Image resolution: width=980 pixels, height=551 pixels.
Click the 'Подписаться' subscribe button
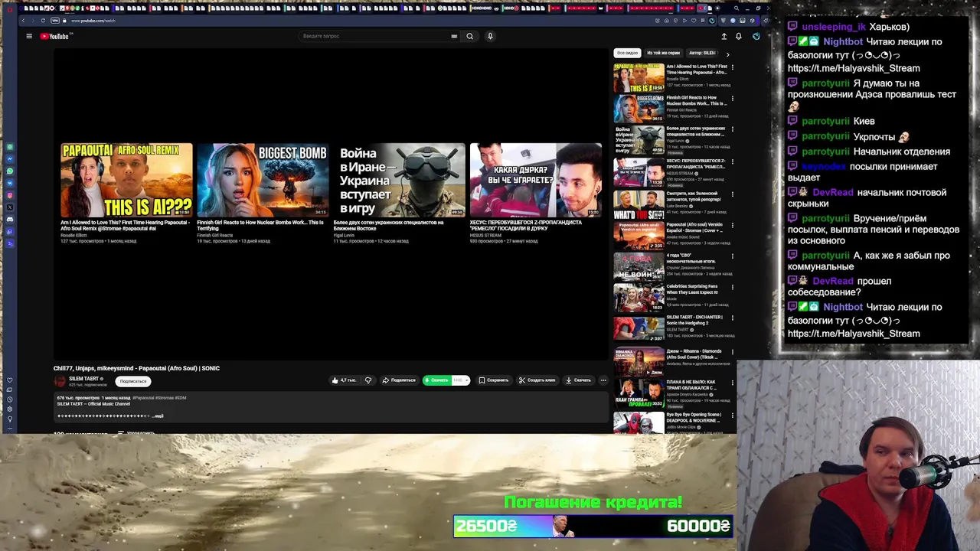tap(133, 381)
